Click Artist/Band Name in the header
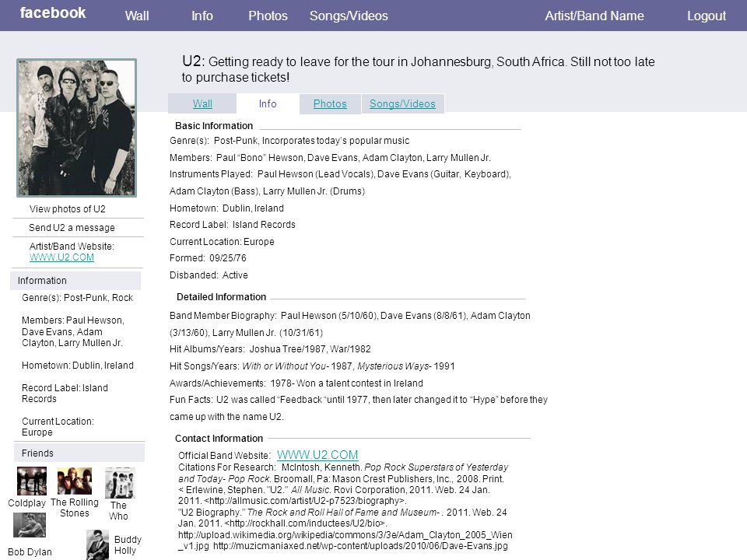The width and height of the screenshot is (747, 560). [594, 16]
